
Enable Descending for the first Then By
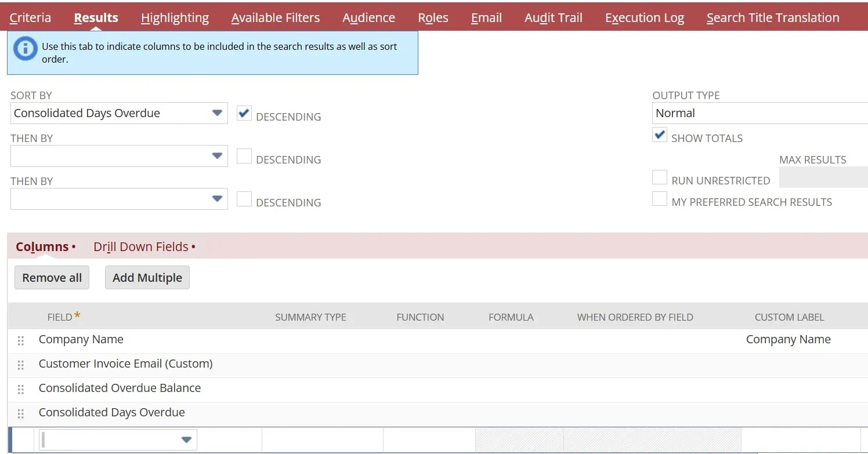click(244, 156)
